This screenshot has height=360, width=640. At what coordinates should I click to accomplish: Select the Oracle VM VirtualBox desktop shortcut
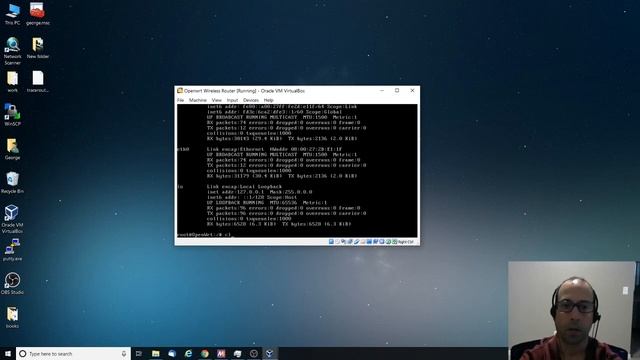pos(12,219)
